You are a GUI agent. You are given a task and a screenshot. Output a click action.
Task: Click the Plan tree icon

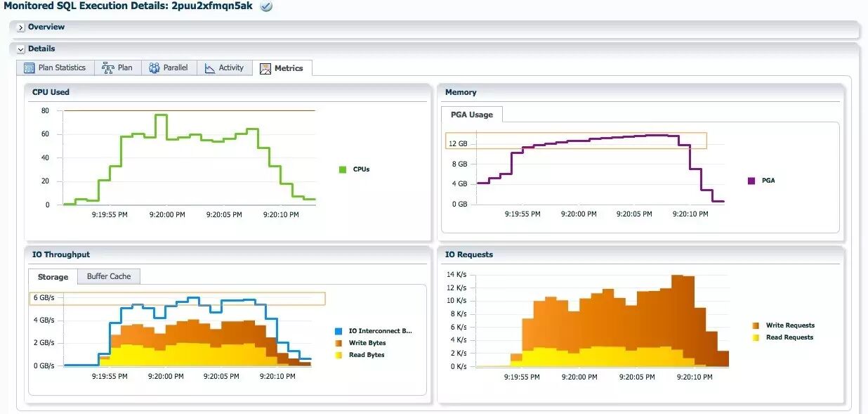click(x=108, y=68)
